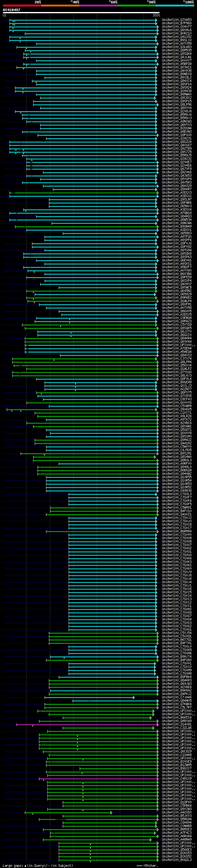The width and height of the screenshot is (197, 868).
Task: Click the green ~80% identity legend bar
Action: coord(137,6)
